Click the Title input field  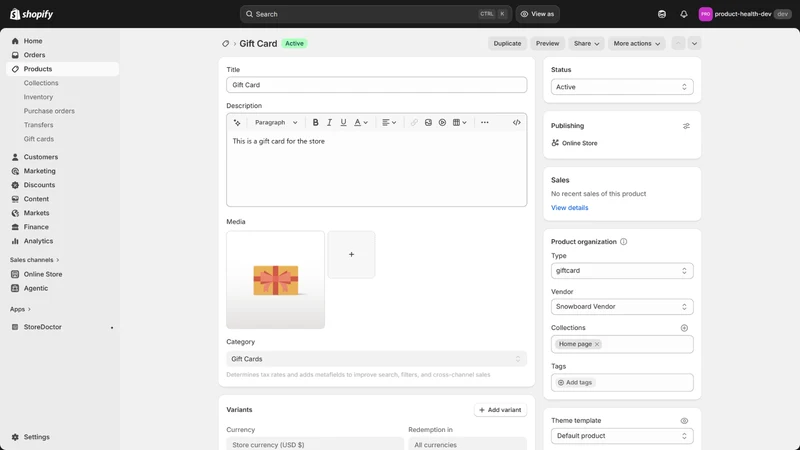tap(377, 85)
